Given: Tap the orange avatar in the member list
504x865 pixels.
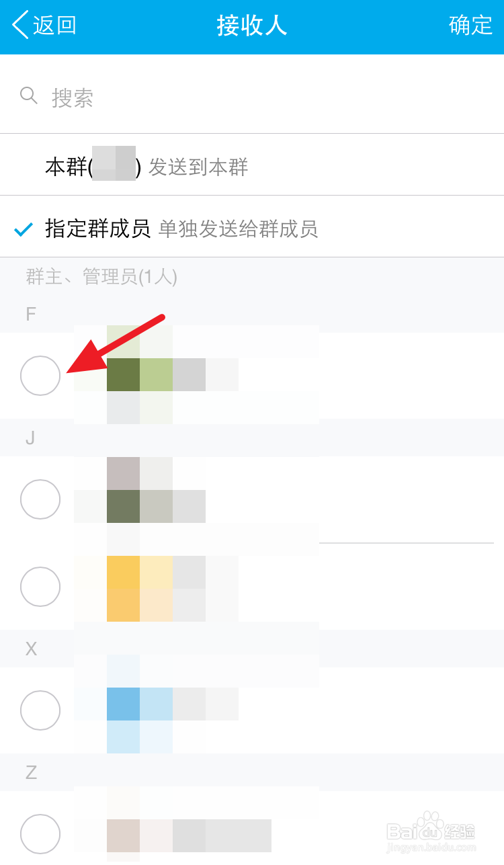Looking at the screenshot, I should click(139, 588).
